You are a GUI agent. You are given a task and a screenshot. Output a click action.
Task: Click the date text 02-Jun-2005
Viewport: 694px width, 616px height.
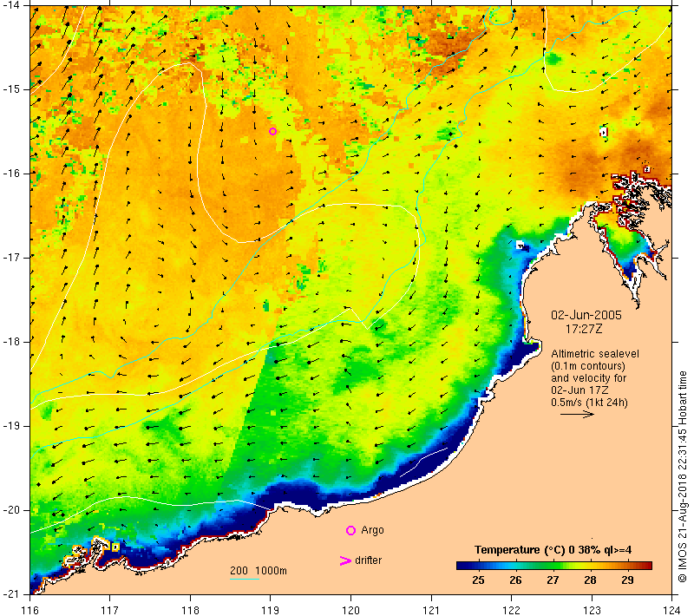click(586, 315)
